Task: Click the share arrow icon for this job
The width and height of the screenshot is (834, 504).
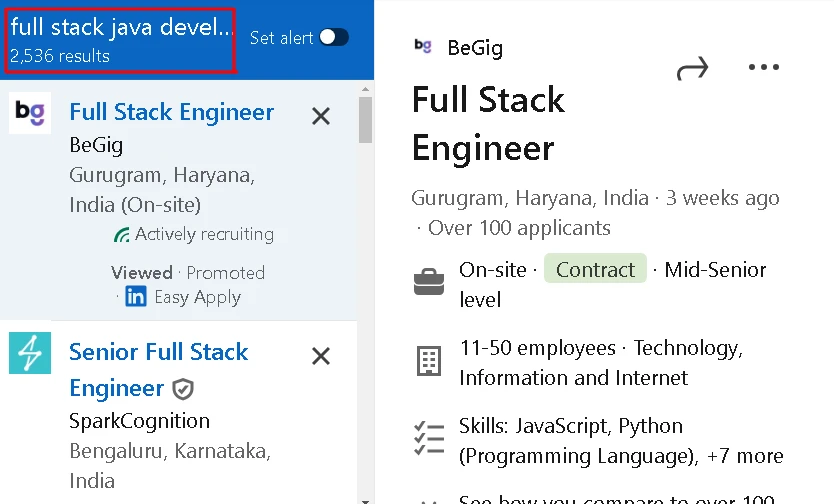Action: (x=693, y=68)
